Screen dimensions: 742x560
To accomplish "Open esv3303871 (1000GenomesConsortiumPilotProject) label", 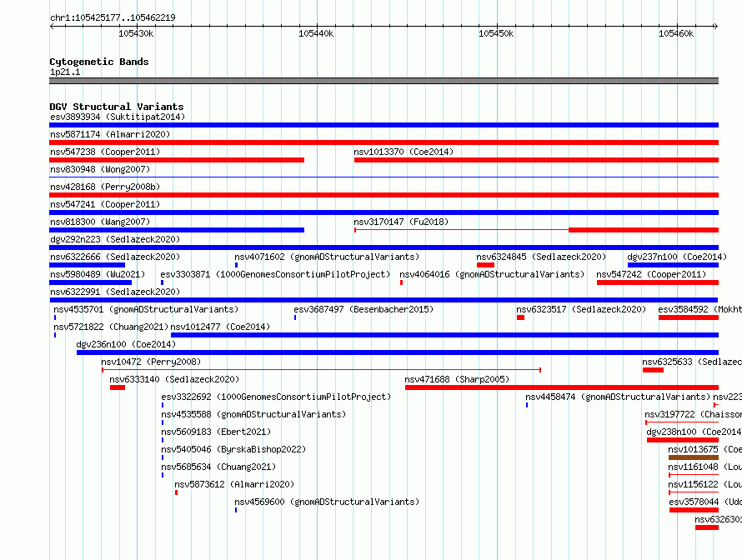I will 275,274.
